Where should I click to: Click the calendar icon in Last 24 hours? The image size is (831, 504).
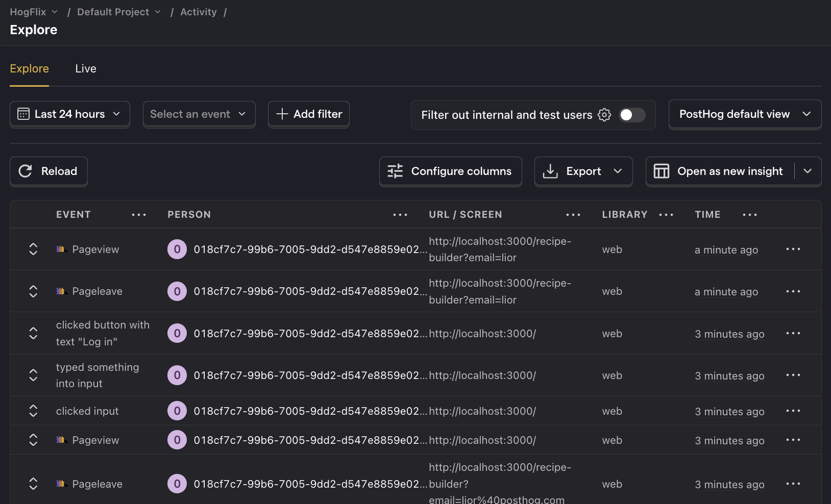(x=23, y=114)
